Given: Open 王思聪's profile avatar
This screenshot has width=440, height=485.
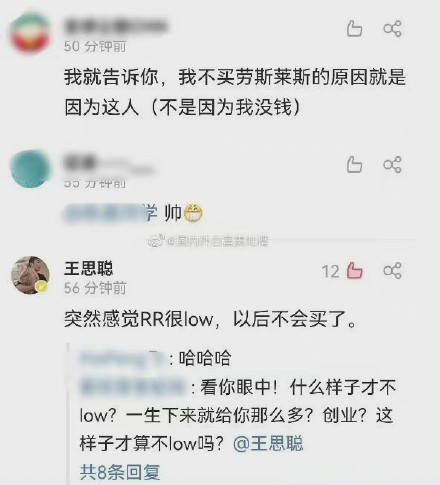Looking at the screenshot, I should [x=30, y=275].
